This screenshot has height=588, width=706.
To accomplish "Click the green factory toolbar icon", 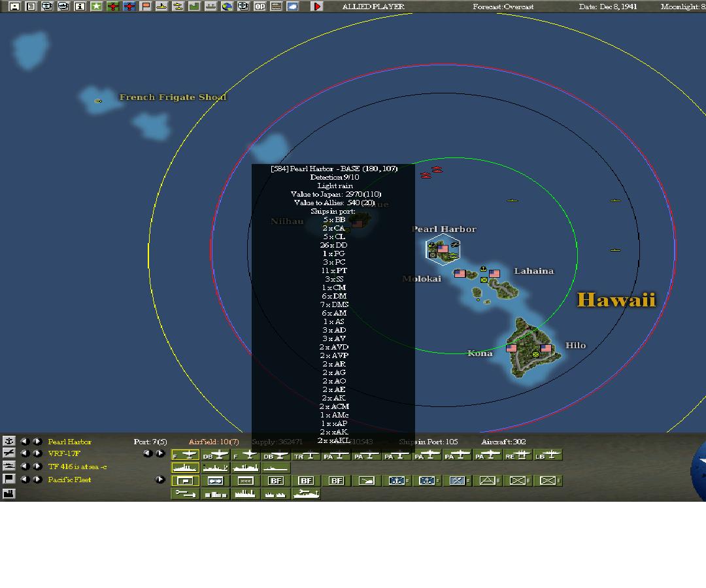I will click(x=194, y=7).
